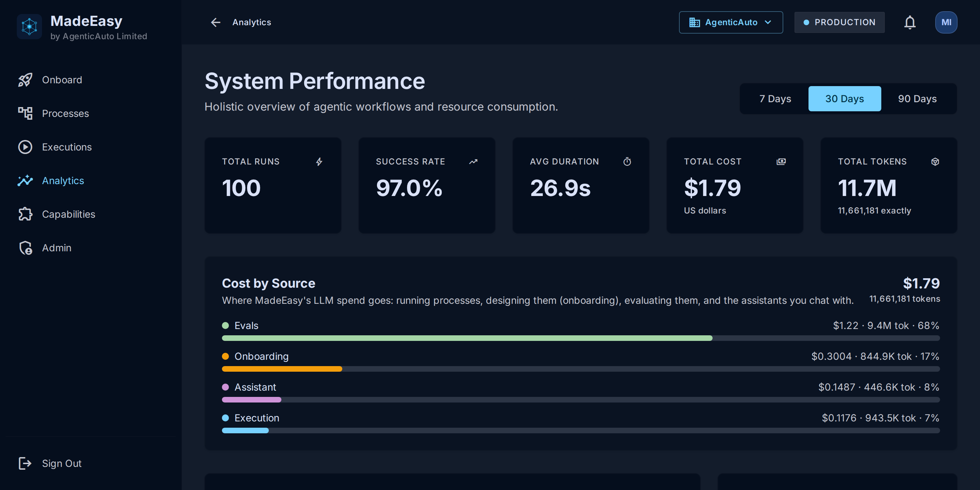Image resolution: width=980 pixels, height=490 pixels.
Task: Click the 97.0% success rate value
Action: click(409, 188)
